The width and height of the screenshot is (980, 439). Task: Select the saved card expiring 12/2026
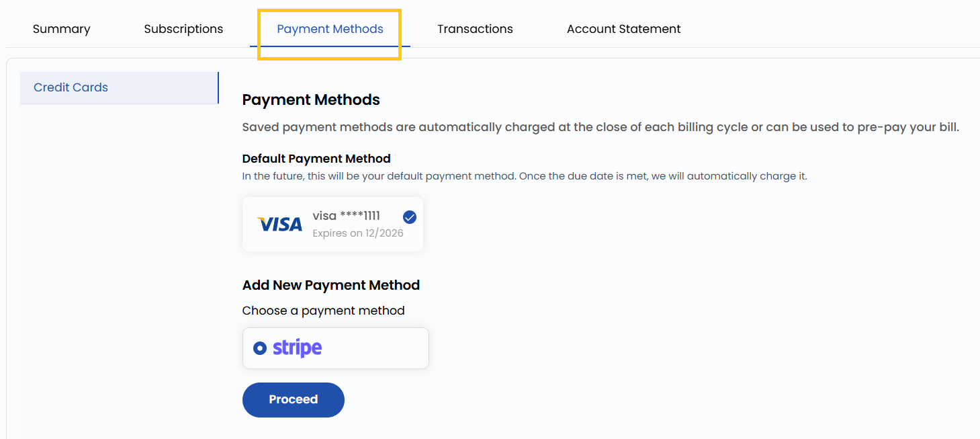point(332,224)
